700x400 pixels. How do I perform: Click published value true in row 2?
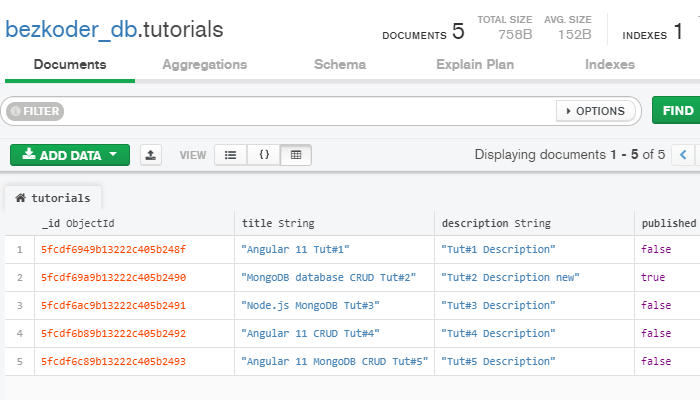pyautogui.click(x=653, y=278)
